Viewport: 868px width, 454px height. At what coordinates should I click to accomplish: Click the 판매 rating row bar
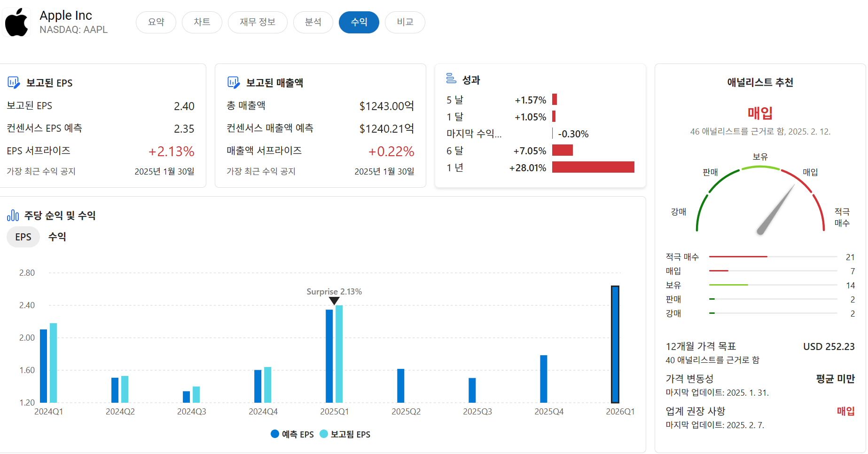pos(773,299)
